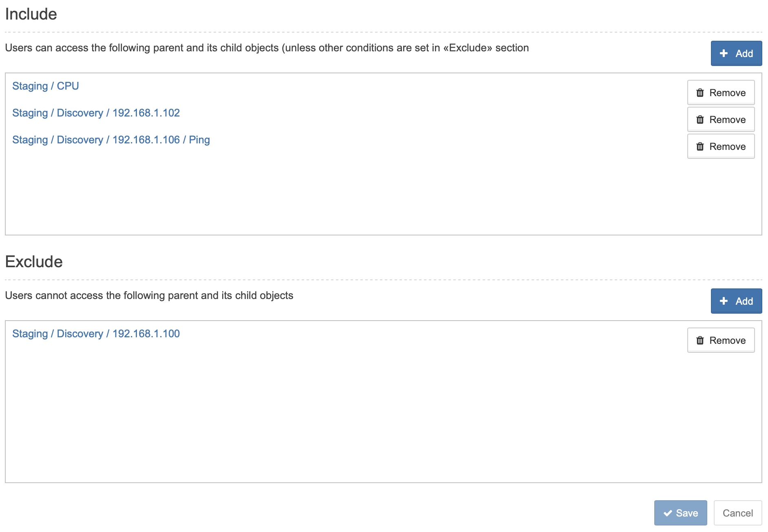The image size is (768, 532).
Task: Cancel the access changes
Action: 737,513
